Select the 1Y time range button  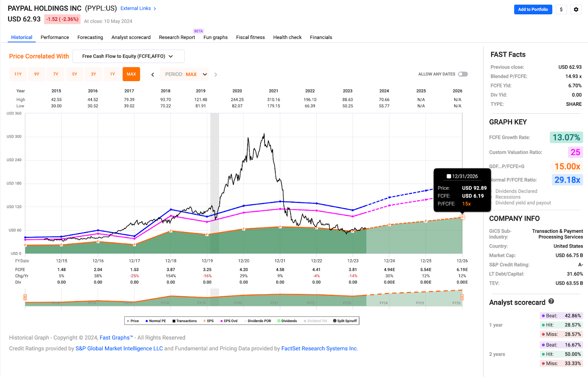click(x=112, y=74)
